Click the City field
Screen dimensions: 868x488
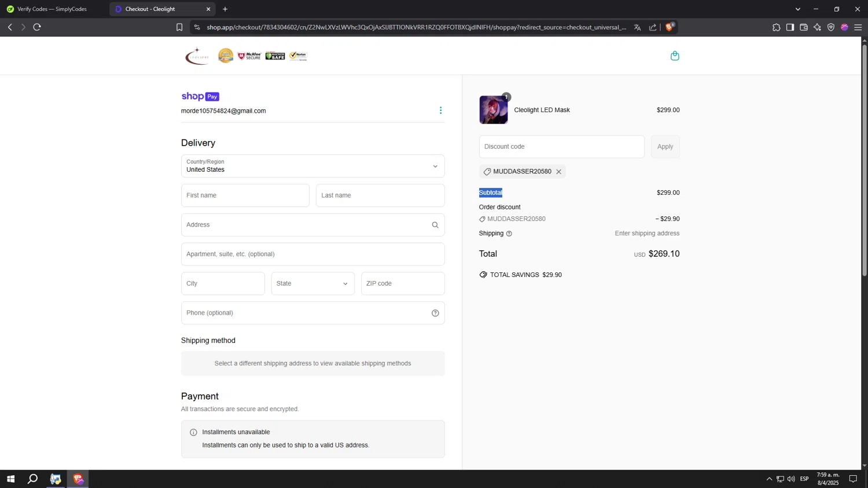point(223,283)
